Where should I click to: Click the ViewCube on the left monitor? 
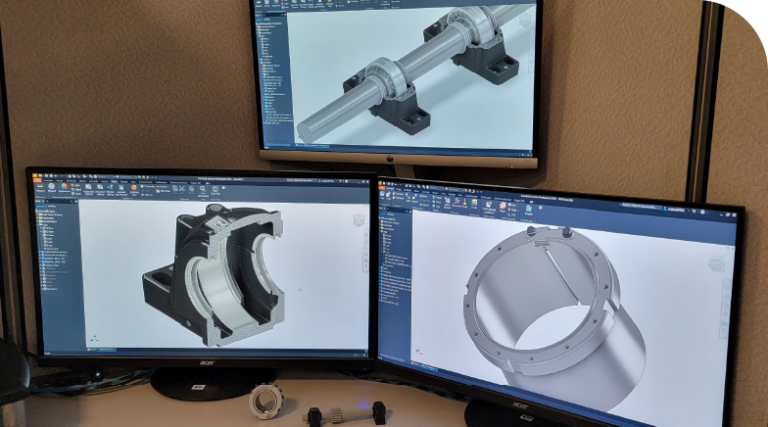(358, 218)
